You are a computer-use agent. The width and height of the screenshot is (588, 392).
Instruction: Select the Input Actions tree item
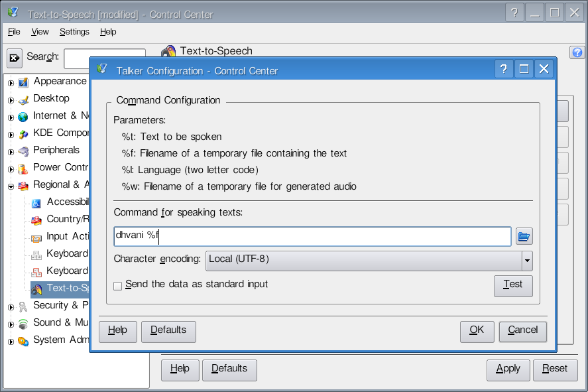(x=60, y=237)
